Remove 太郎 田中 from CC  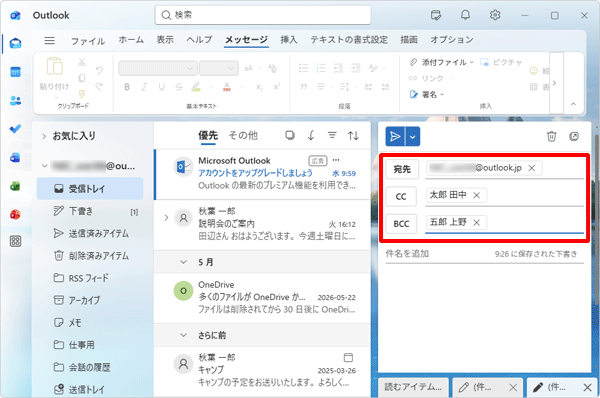(476, 196)
